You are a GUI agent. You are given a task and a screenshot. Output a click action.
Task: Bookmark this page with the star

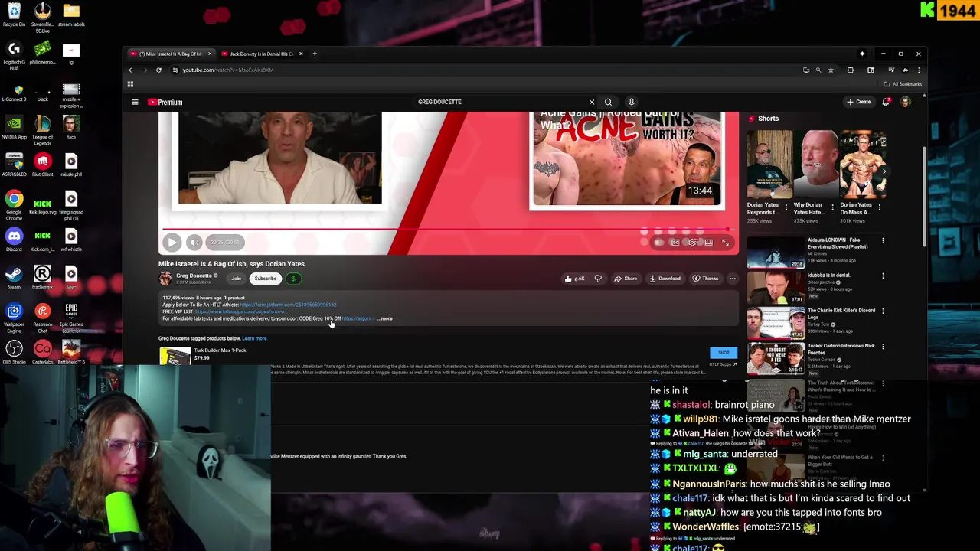(831, 70)
